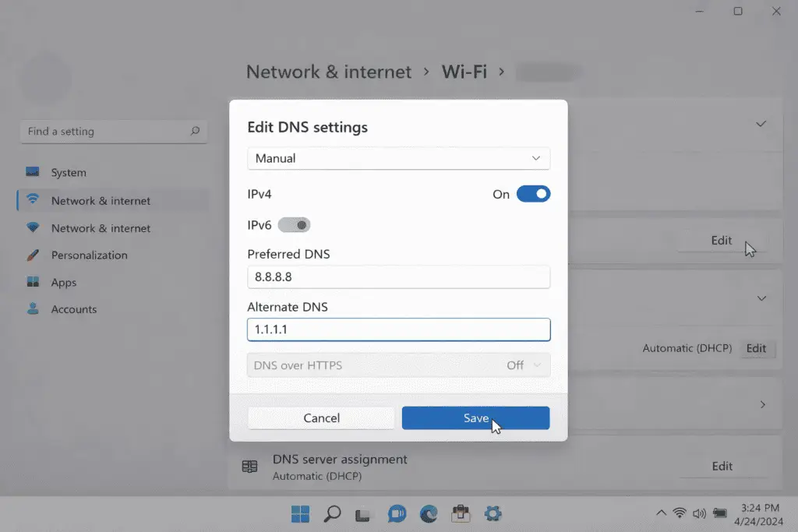Click the Preferred DNS input field
Viewport: 798px width, 532px height.
(398, 277)
